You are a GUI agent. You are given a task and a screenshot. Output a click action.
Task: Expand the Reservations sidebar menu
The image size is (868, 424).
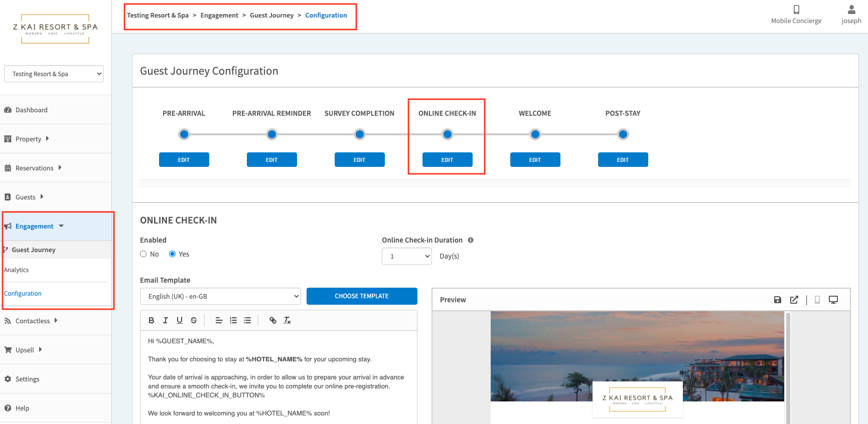tap(34, 168)
